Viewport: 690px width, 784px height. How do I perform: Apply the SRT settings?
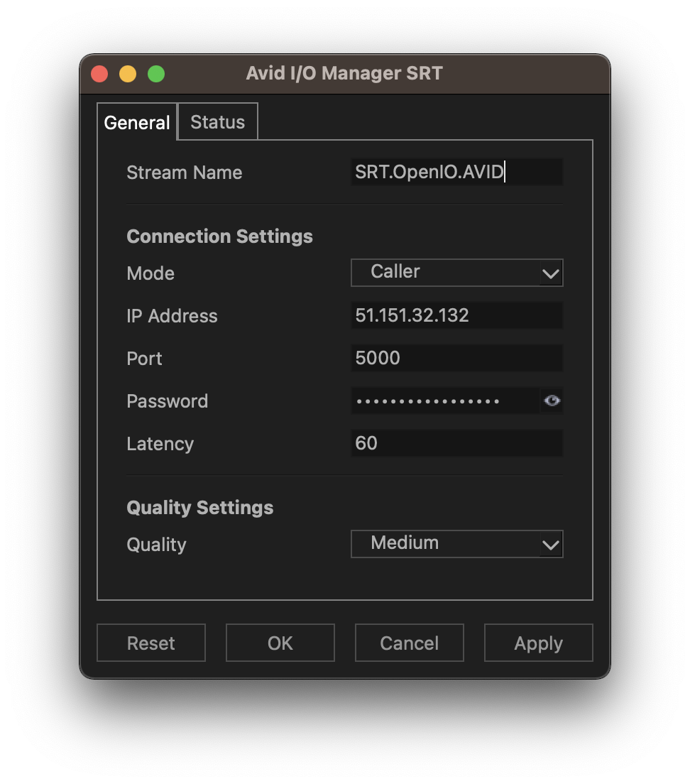click(538, 643)
